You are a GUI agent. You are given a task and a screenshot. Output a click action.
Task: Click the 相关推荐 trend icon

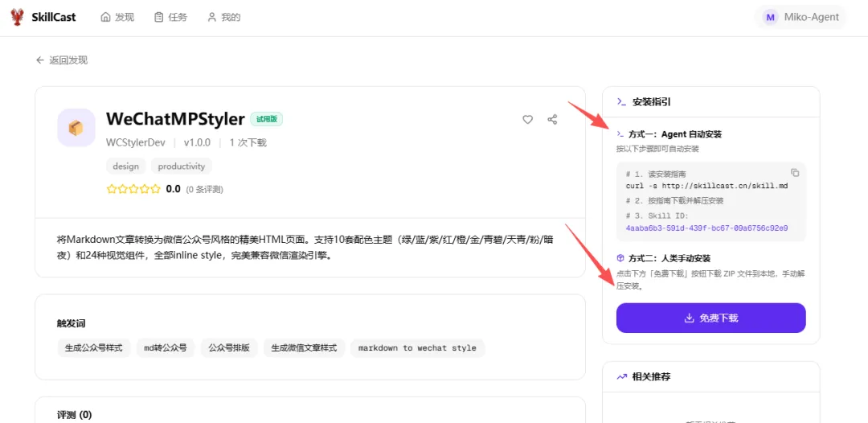[x=621, y=377]
